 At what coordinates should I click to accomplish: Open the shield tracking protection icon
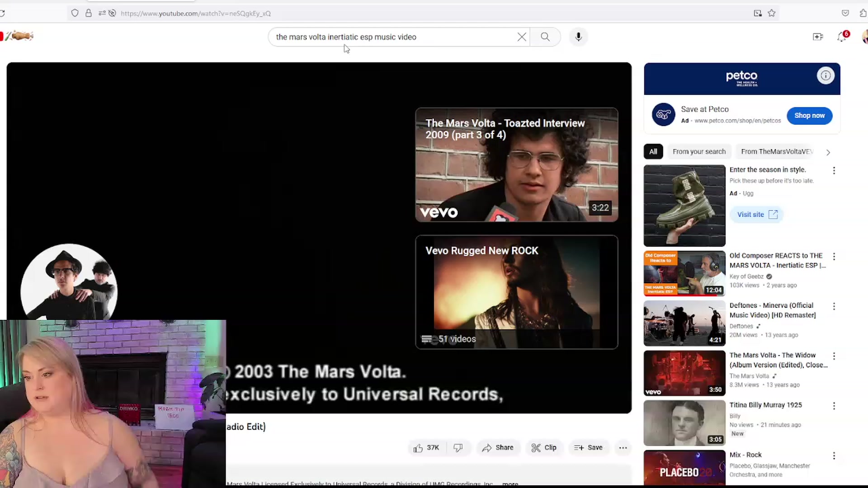75,13
